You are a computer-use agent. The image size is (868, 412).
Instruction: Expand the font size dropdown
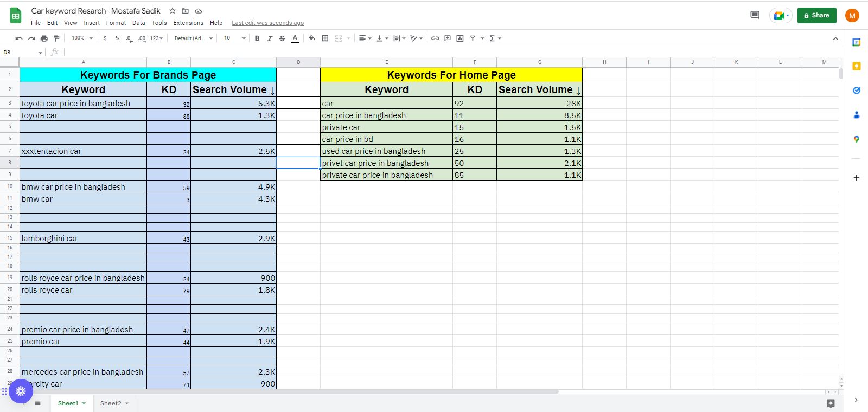coord(244,38)
